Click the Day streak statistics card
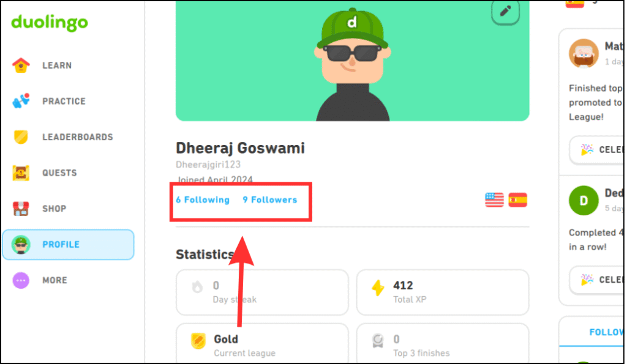Viewport: 627px width, 364px height. 262,292
